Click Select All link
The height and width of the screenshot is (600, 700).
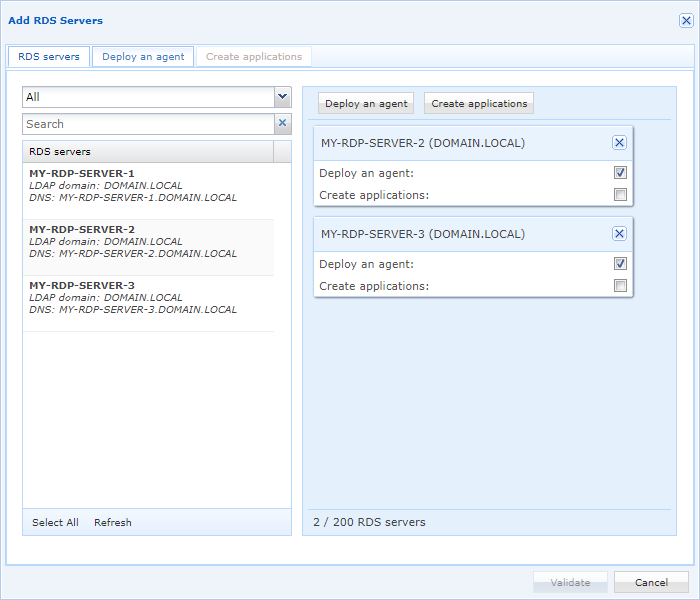[x=55, y=522]
